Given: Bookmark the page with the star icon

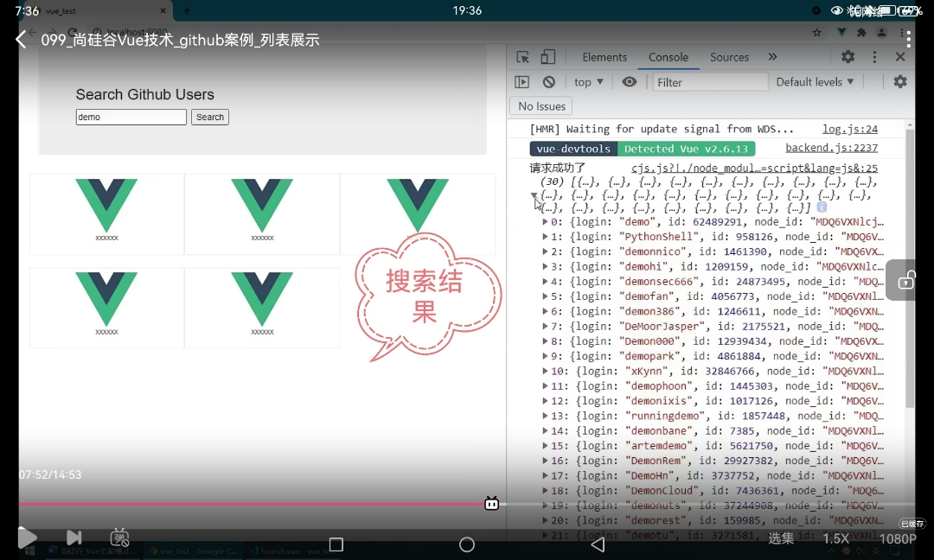Looking at the screenshot, I should point(816,33).
